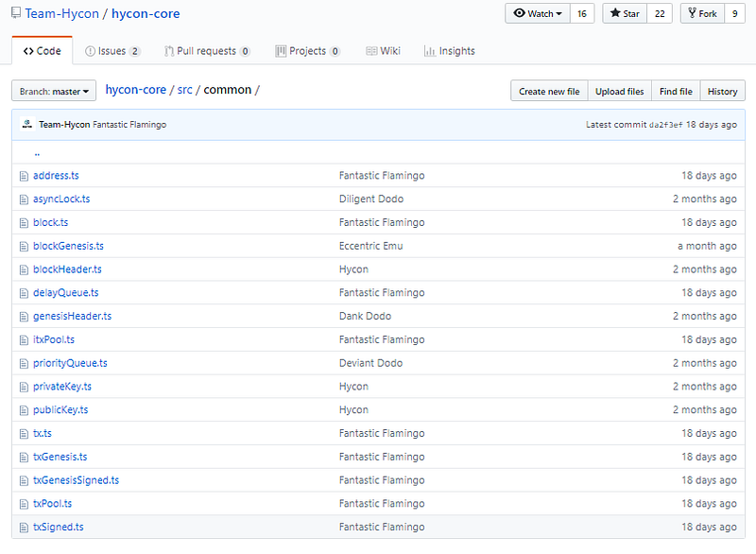View the 9 forks count
The width and height of the screenshot is (756, 554).
tap(735, 13)
